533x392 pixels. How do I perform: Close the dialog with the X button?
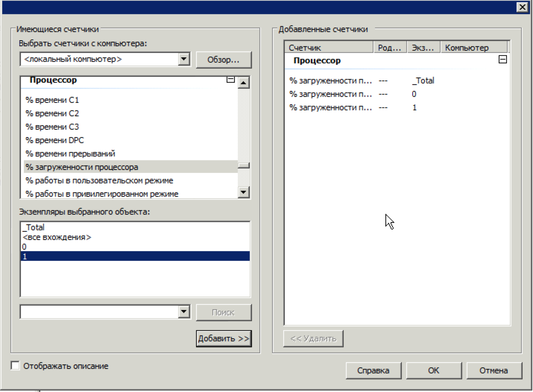[x=523, y=7]
